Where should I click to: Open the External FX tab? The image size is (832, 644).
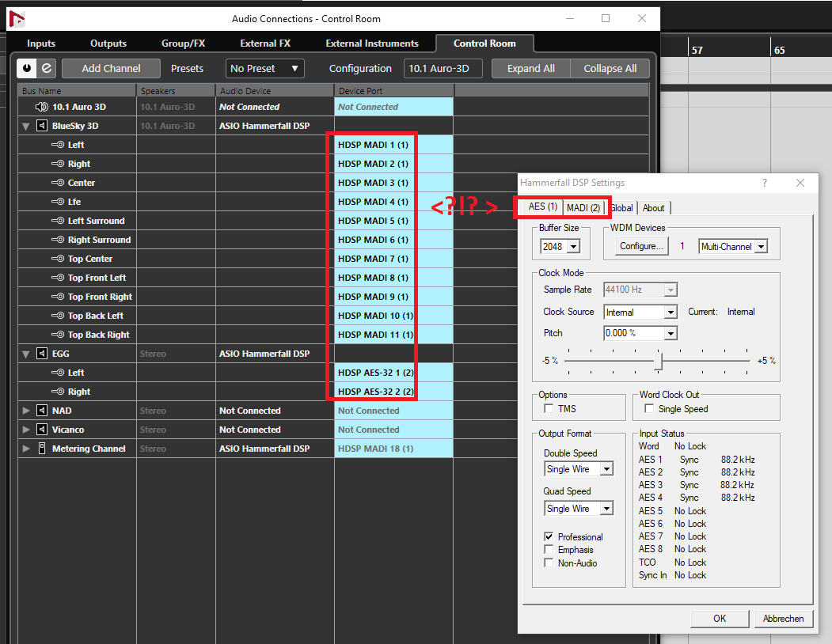tap(264, 44)
